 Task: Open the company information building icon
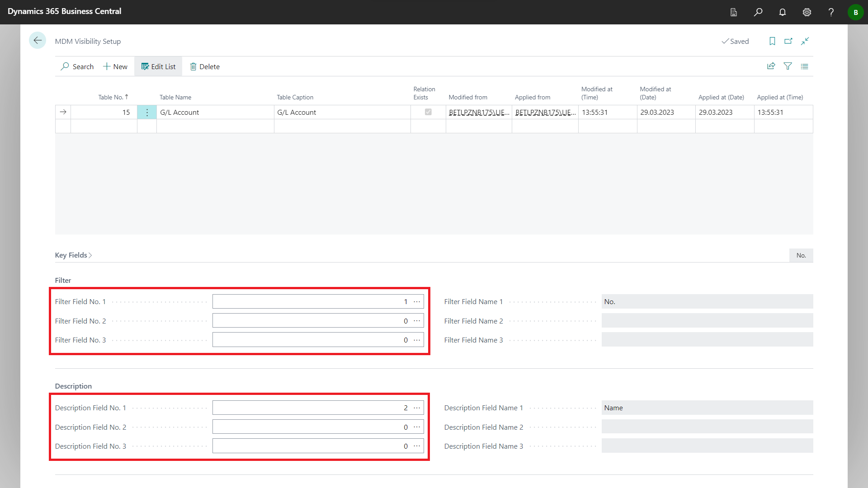pos(733,12)
